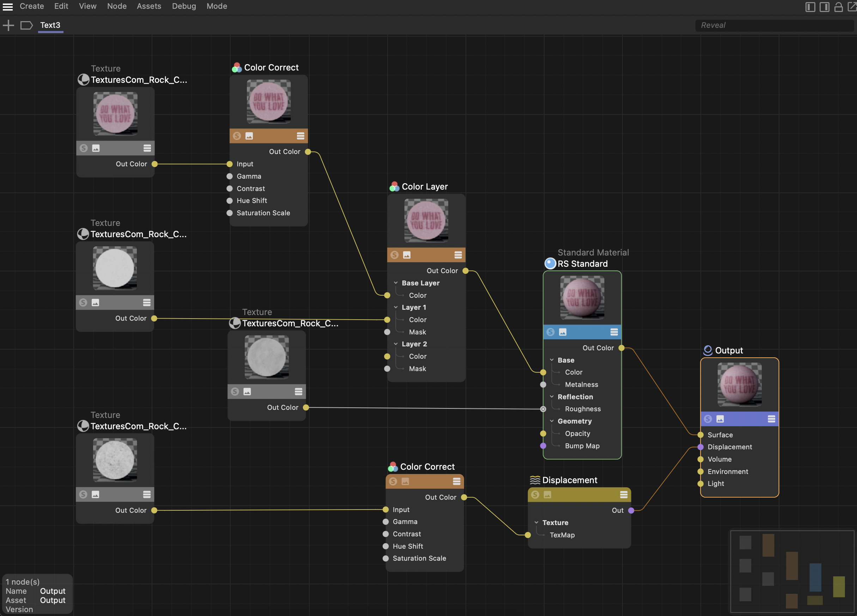This screenshot has width=857, height=616.
Task: Select the Text3 tab
Action: tap(50, 25)
